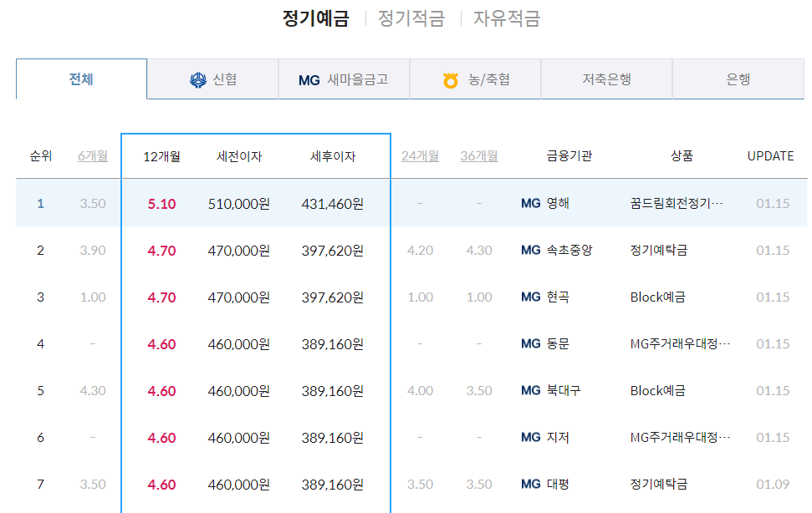Click the MG icon beside 속초중앙
812x513 pixels.
(528, 249)
